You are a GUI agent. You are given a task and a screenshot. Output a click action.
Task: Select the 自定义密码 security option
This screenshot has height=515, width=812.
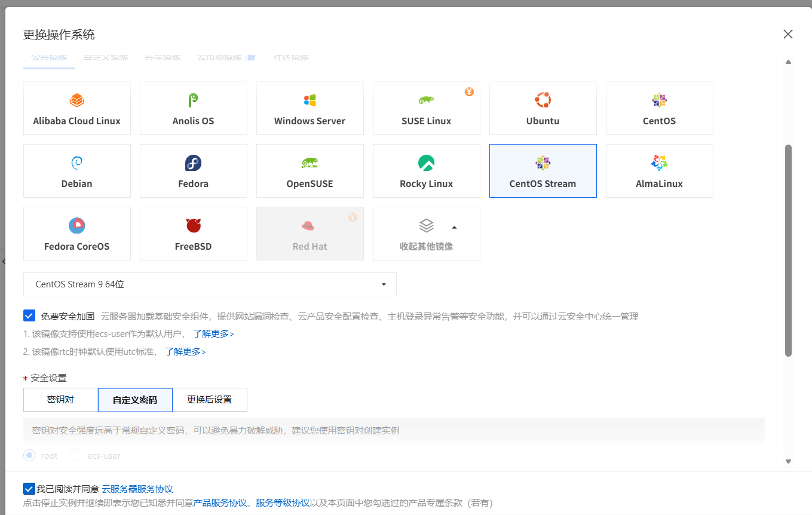135,400
